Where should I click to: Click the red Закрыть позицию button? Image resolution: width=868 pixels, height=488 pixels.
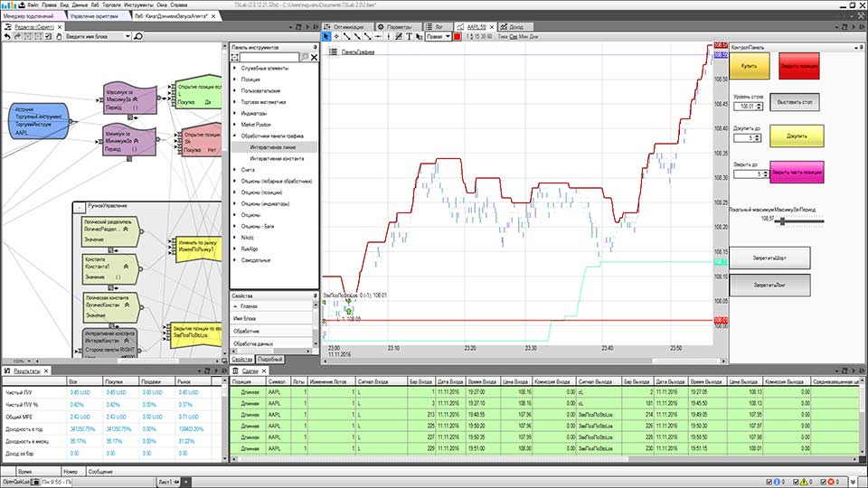point(798,66)
